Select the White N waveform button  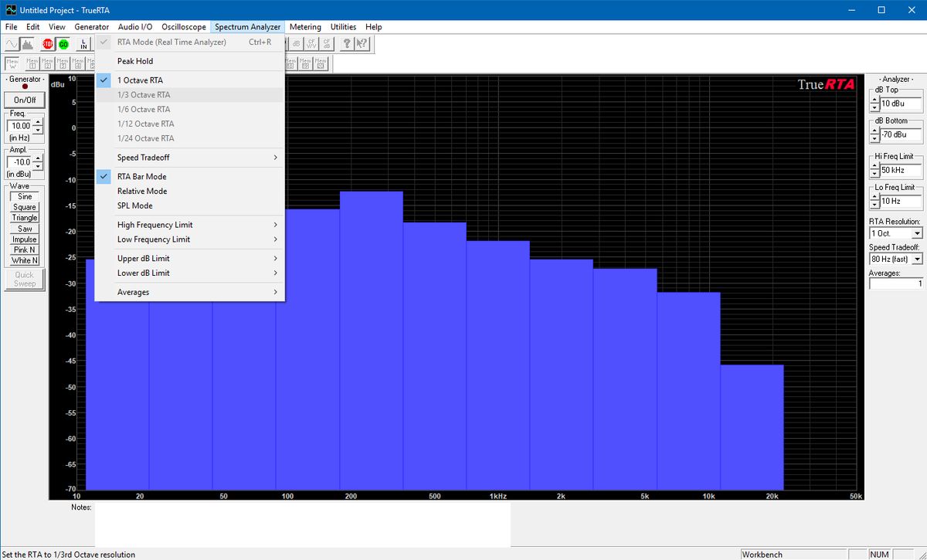pyautogui.click(x=25, y=260)
